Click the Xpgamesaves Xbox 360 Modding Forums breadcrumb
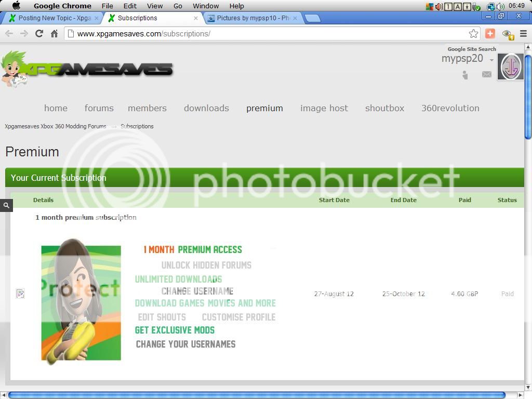Viewport: 532px width, 399px height. [56, 126]
